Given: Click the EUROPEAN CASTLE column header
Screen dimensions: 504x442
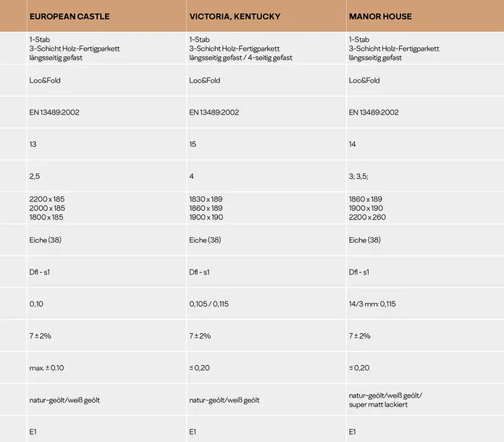Looking at the screenshot, I should pos(70,17).
